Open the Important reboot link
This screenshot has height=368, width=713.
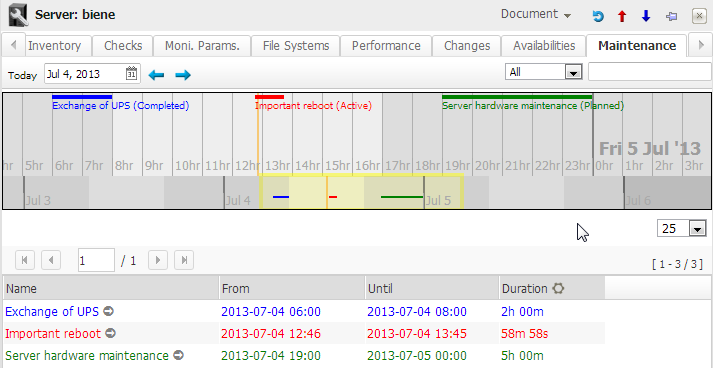[53, 333]
